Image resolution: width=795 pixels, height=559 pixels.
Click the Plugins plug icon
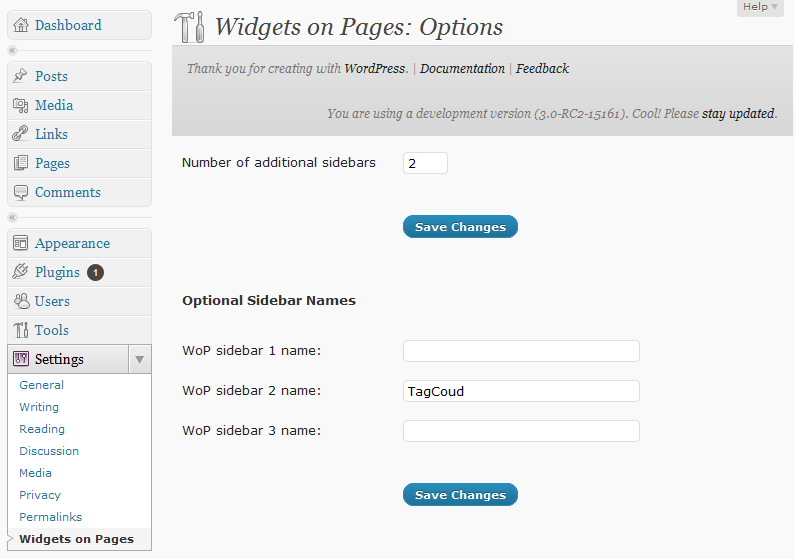coord(21,272)
